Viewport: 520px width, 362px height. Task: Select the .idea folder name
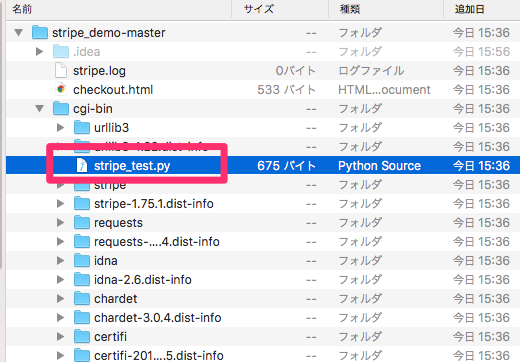pos(87,52)
